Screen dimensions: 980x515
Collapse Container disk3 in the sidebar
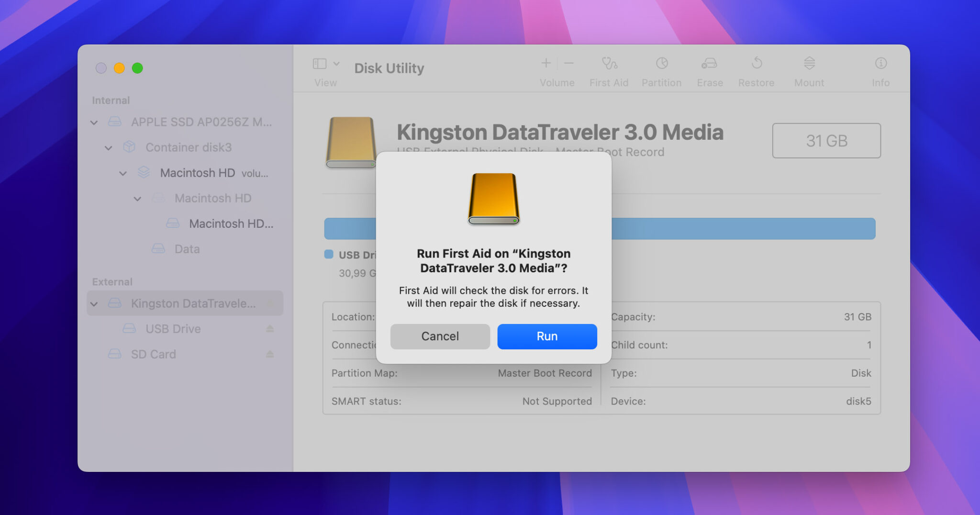[x=108, y=147]
